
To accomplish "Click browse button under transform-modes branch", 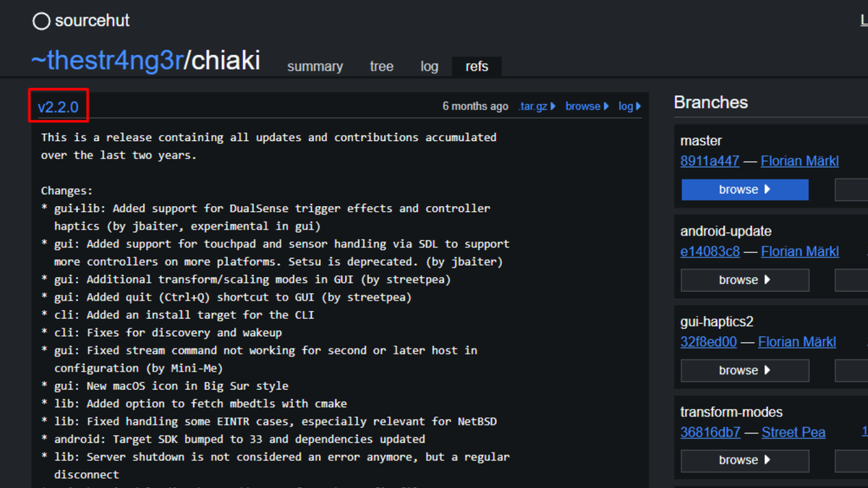I will pyautogui.click(x=744, y=460).
